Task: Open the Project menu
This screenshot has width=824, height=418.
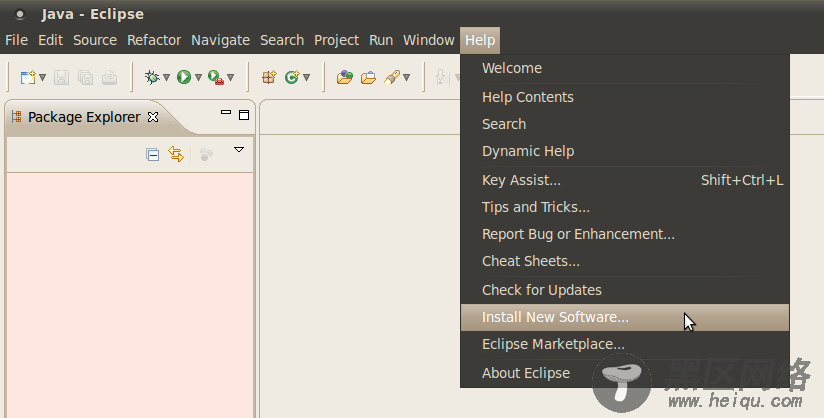Action: click(x=336, y=40)
